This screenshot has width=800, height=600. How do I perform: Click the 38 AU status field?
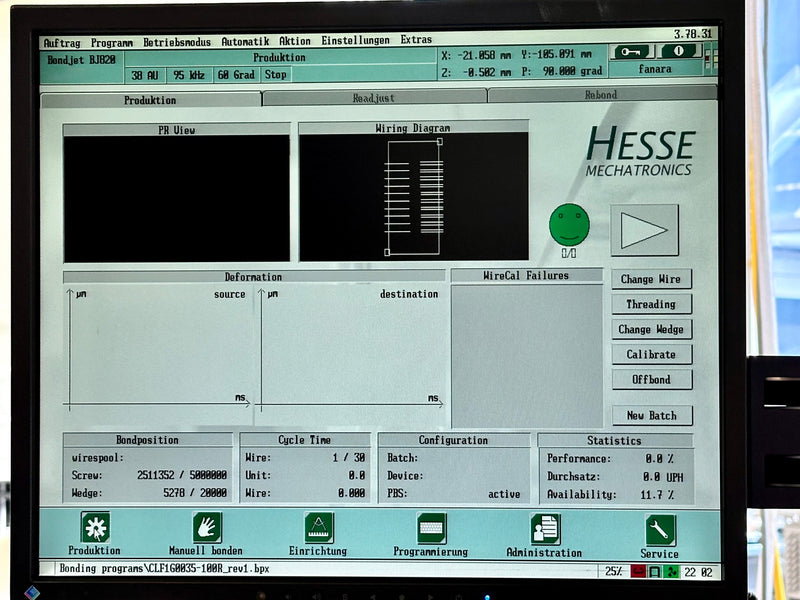tap(145, 75)
